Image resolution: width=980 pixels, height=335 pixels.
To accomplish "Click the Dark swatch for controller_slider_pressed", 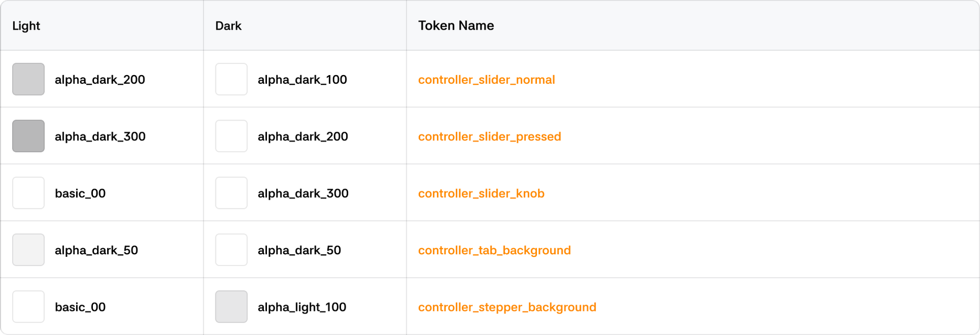I will click(231, 136).
